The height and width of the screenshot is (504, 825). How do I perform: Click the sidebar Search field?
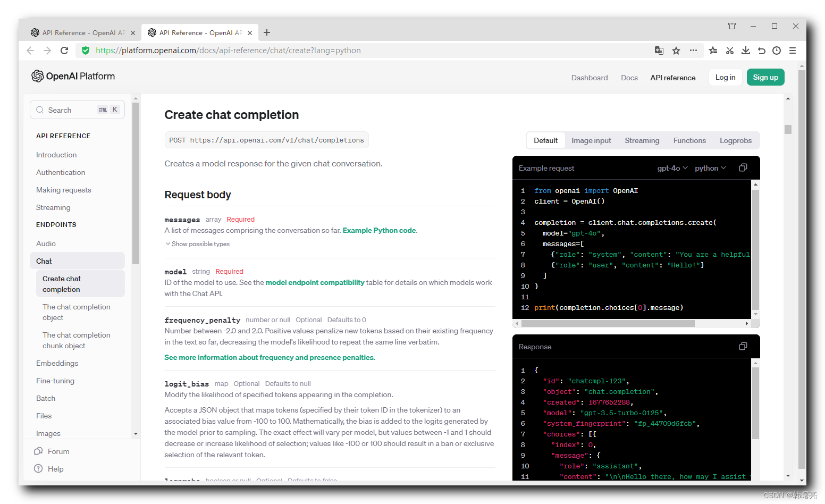click(x=77, y=110)
